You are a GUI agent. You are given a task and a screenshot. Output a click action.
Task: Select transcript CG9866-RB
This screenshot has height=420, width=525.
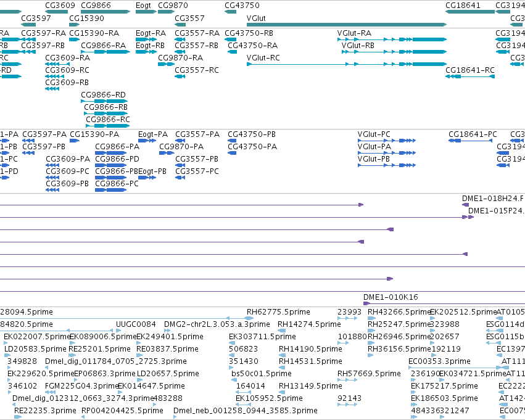(106, 113)
